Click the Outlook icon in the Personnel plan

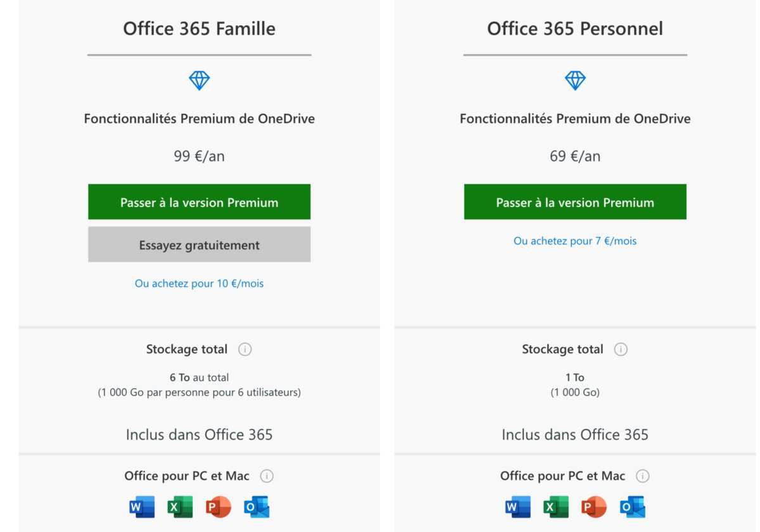pos(632,507)
